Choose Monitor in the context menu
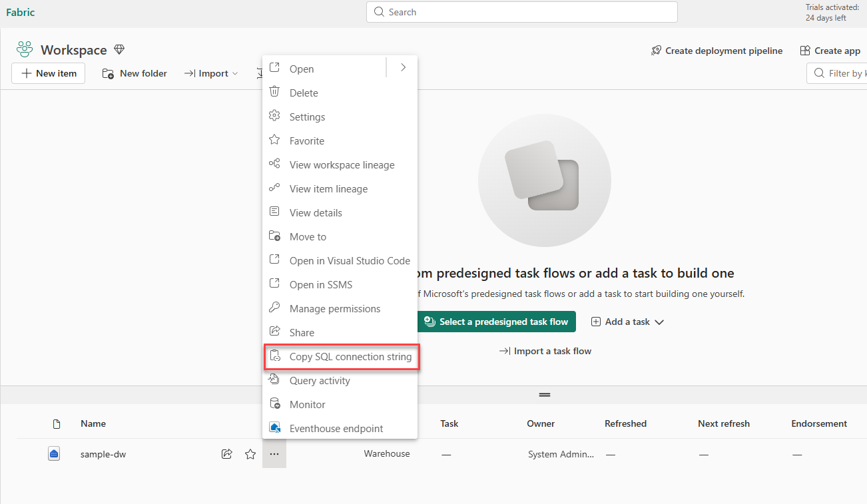This screenshot has width=867, height=504. pos(340,404)
